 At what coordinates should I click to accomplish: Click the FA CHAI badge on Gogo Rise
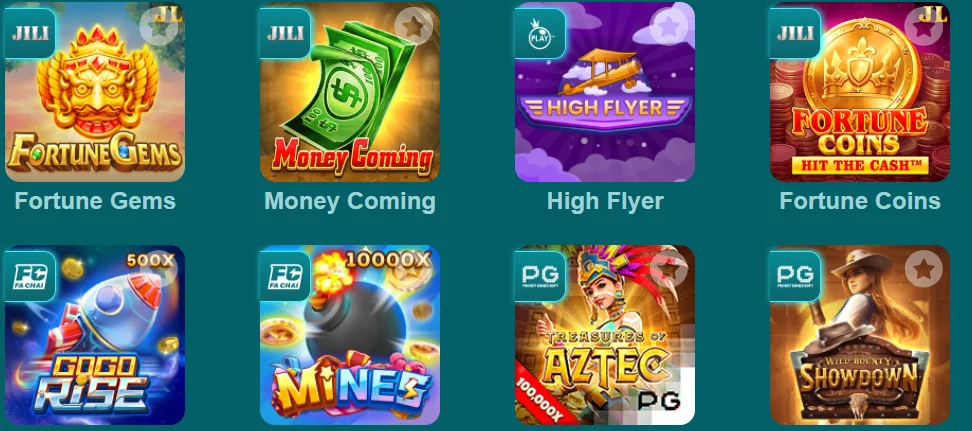30,277
